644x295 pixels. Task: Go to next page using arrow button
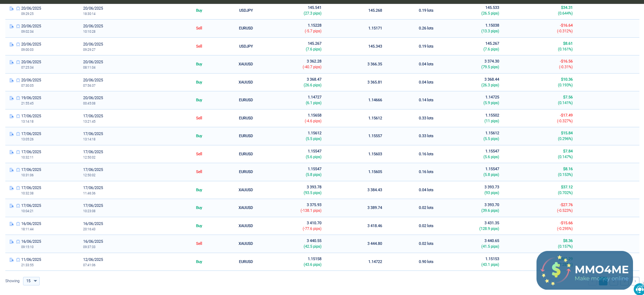point(635,281)
